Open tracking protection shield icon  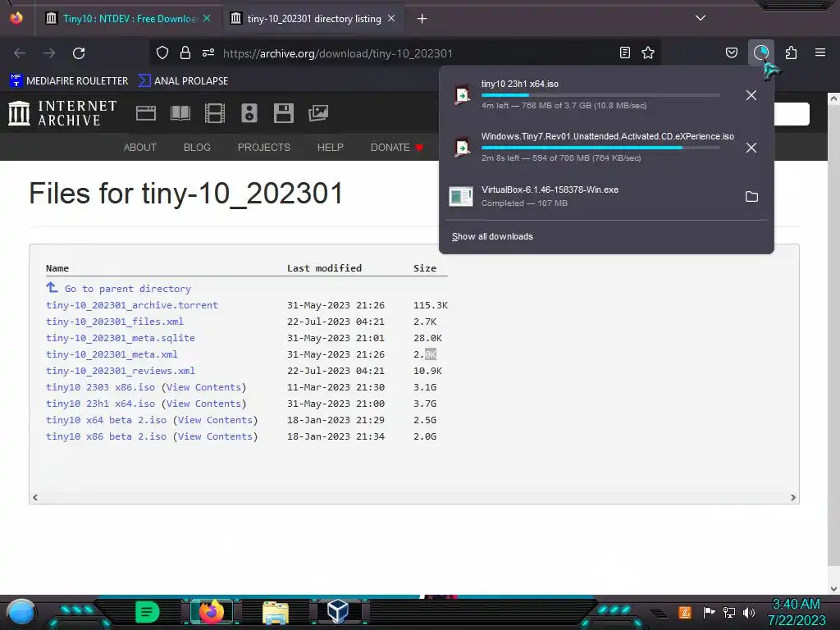point(162,52)
